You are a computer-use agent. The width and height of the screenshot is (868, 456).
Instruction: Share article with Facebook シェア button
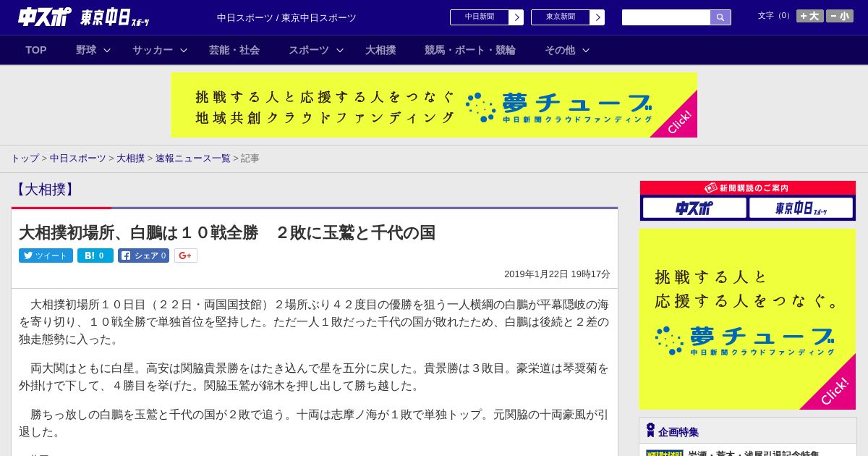coord(143,256)
